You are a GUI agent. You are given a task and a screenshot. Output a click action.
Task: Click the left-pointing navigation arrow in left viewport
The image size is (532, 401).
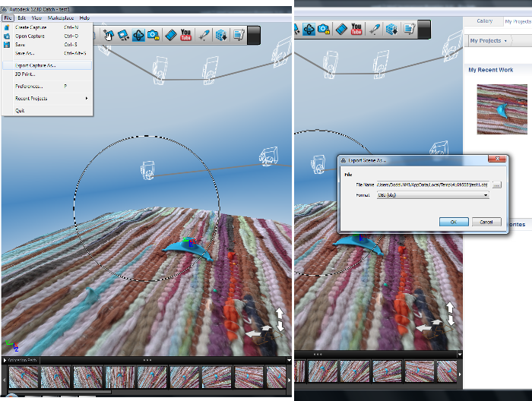click(252, 334)
